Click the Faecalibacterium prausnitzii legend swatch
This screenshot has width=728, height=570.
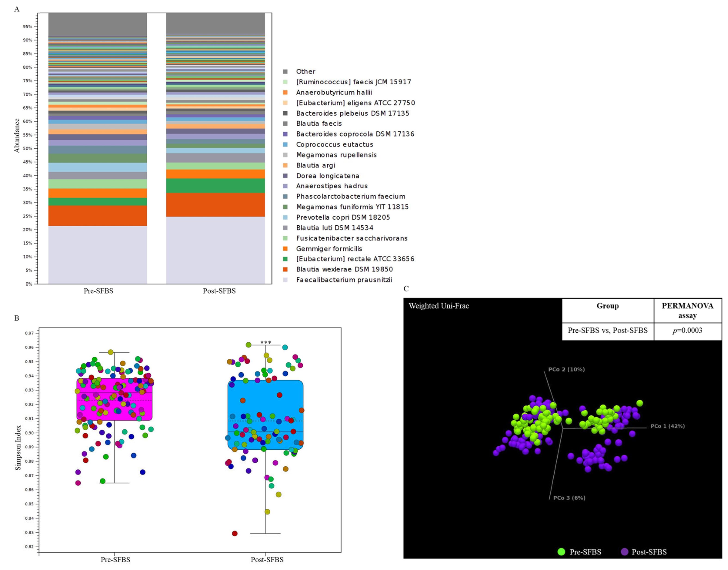[x=285, y=280]
